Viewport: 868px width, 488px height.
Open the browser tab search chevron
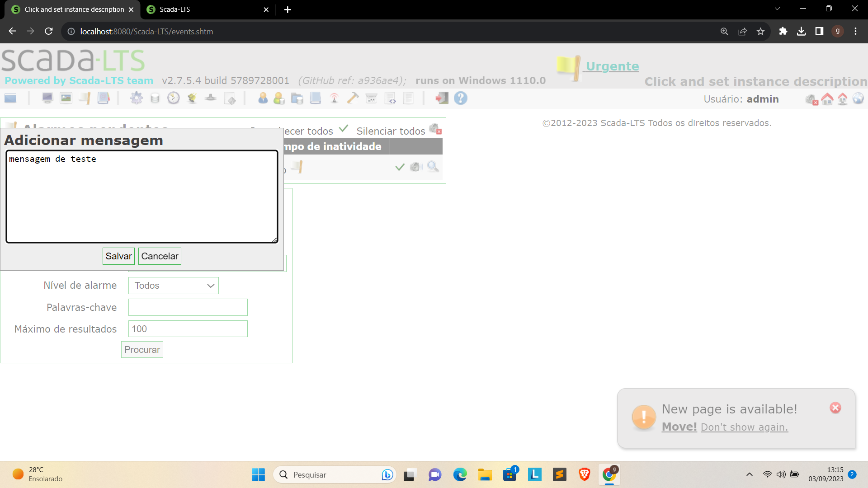pos(777,8)
